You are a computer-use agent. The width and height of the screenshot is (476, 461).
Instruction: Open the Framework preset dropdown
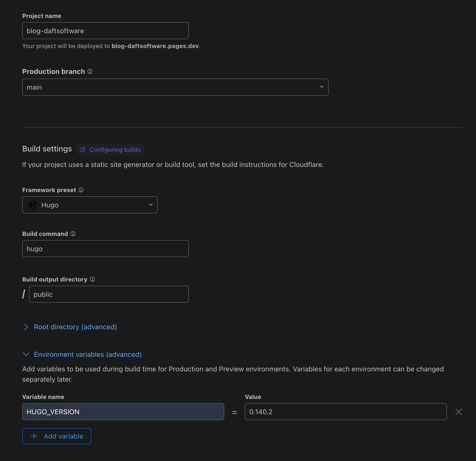(90, 205)
